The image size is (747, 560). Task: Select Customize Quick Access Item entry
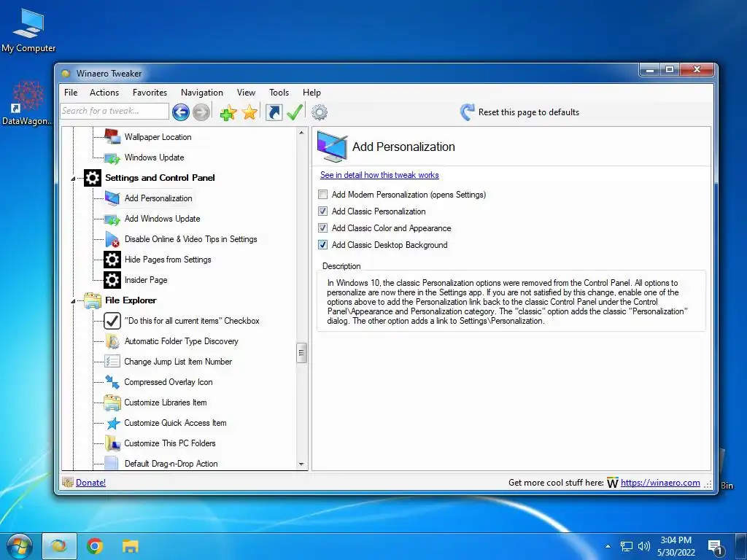pos(175,423)
